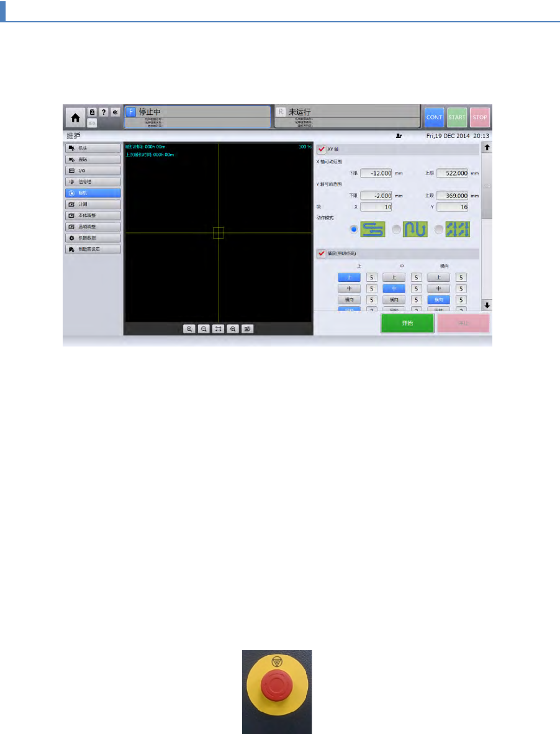
Task: Open 信号塔 in the maintenance menu
Action: 93,181
